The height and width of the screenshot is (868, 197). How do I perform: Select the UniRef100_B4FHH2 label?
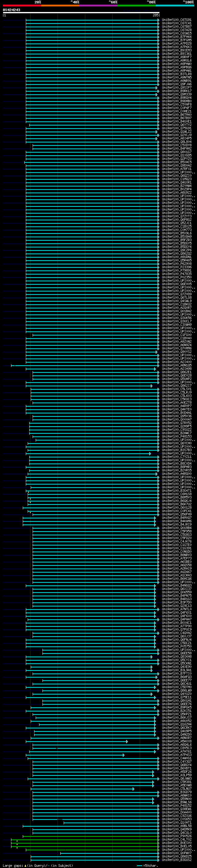pos(176,149)
